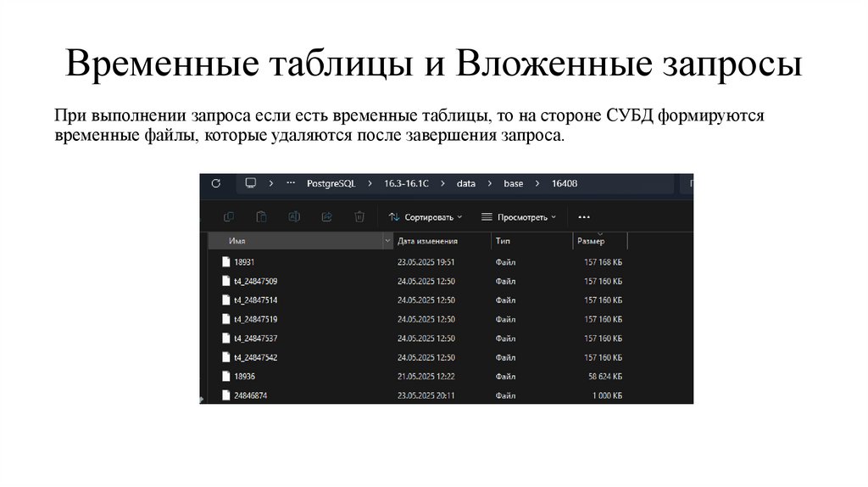Go to the data breadcrumb folder
Image resolution: width=868 pixels, height=487 pixels.
[x=466, y=183]
